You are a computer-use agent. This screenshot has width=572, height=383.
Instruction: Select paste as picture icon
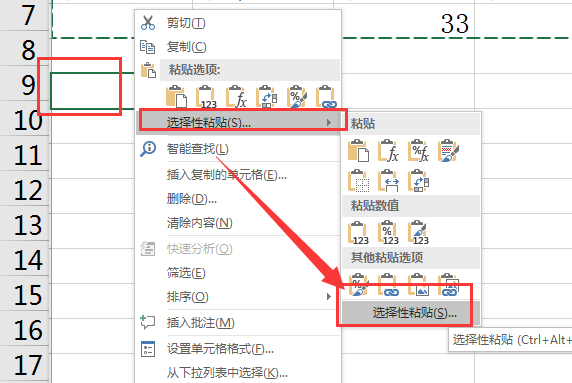(418, 285)
